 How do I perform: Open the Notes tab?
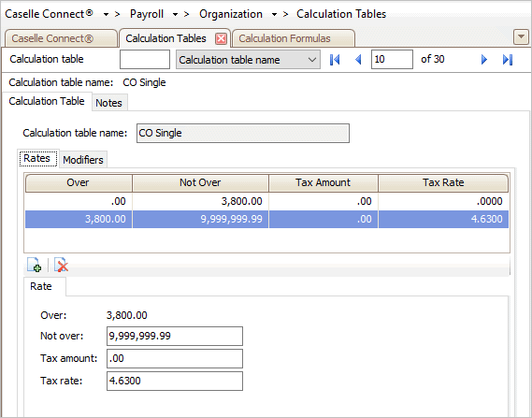[108, 103]
